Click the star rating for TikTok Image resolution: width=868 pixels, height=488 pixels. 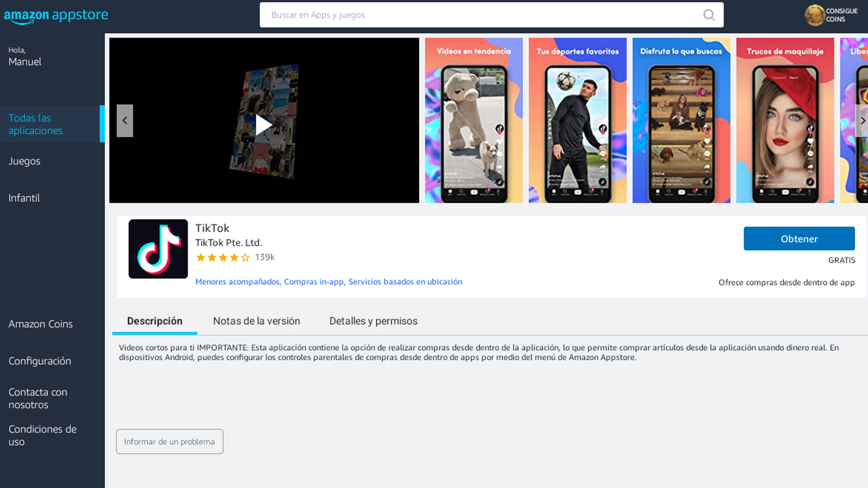tap(223, 258)
